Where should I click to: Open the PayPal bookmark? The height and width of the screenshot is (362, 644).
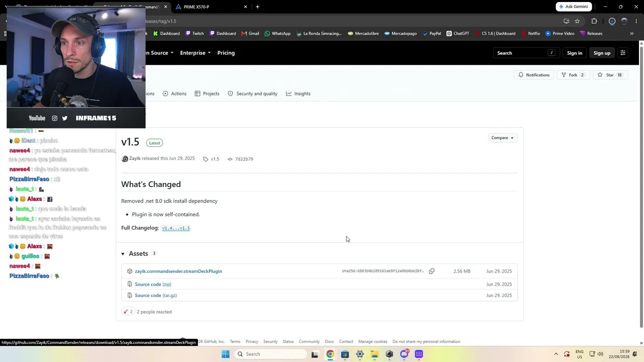click(432, 34)
